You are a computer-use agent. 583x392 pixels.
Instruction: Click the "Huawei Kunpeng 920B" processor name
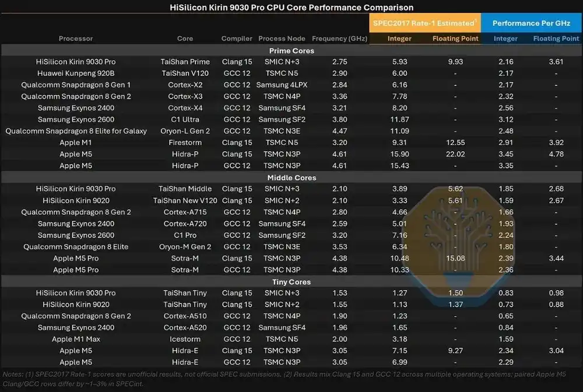76,73
